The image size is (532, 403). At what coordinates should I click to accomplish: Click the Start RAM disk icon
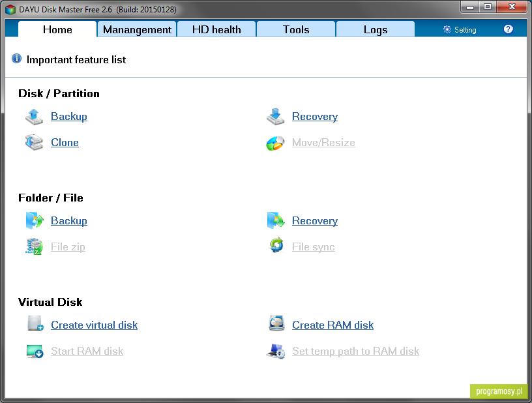[35, 351]
